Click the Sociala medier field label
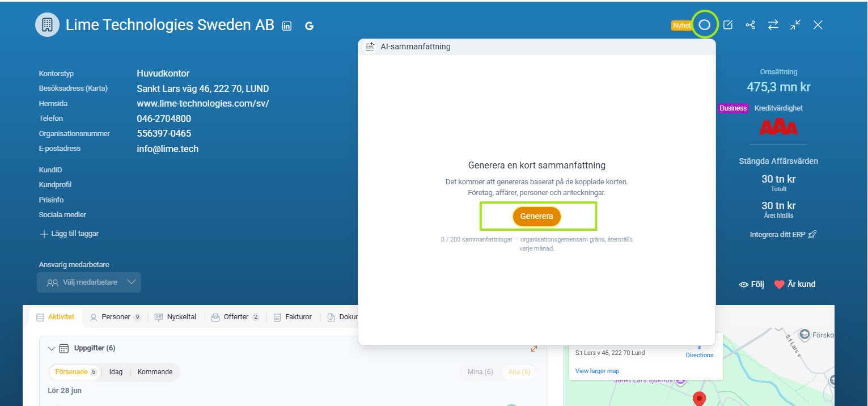Image resolution: width=868 pixels, height=406 pixels. point(62,215)
